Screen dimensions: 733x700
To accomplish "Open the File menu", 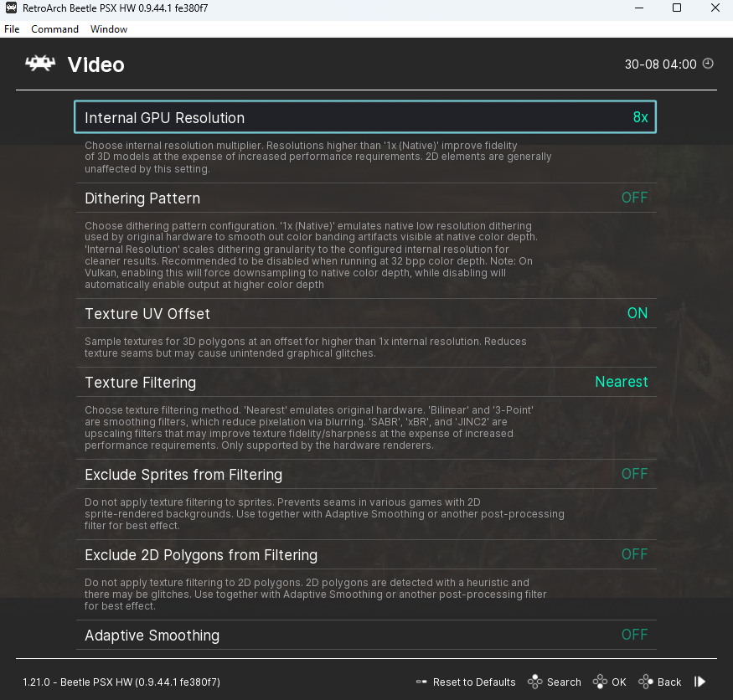I will 12,29.
